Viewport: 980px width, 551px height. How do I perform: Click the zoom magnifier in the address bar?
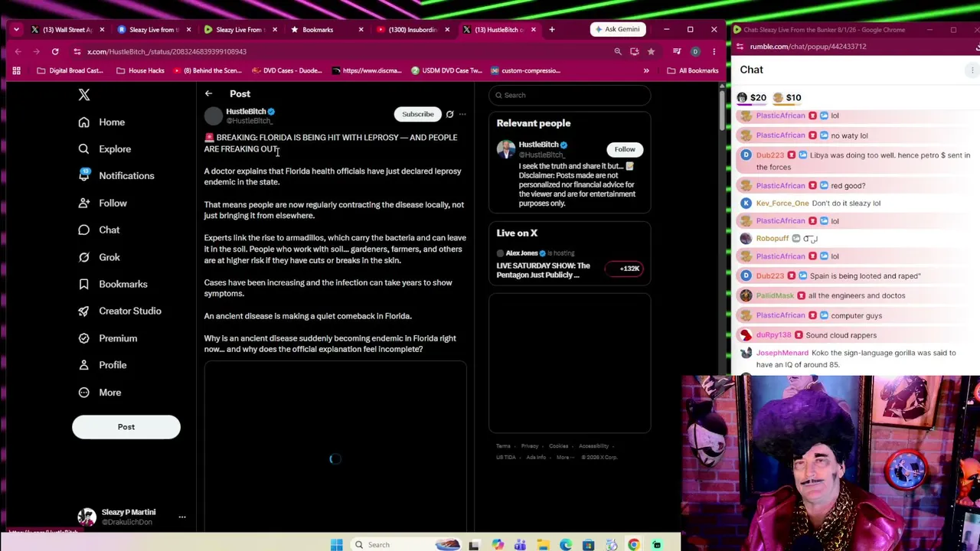tap(618, 51)
